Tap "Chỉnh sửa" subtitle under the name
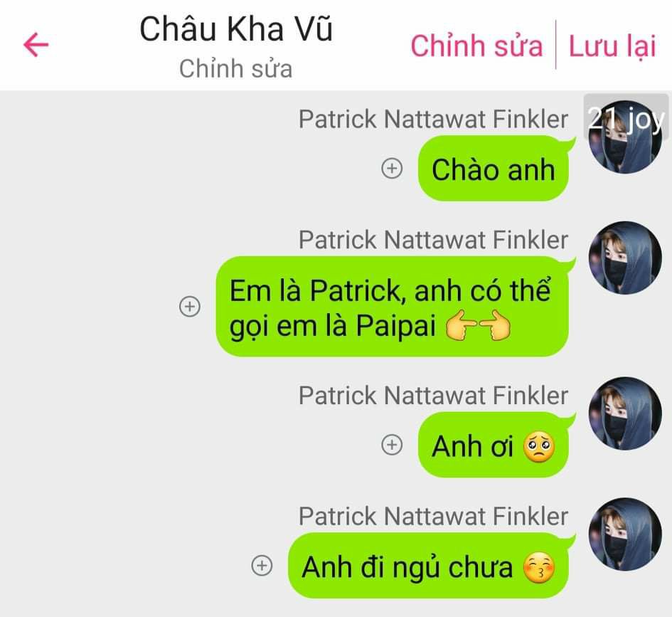This screenshot has width=672, height=617. [x=235, y=68]
